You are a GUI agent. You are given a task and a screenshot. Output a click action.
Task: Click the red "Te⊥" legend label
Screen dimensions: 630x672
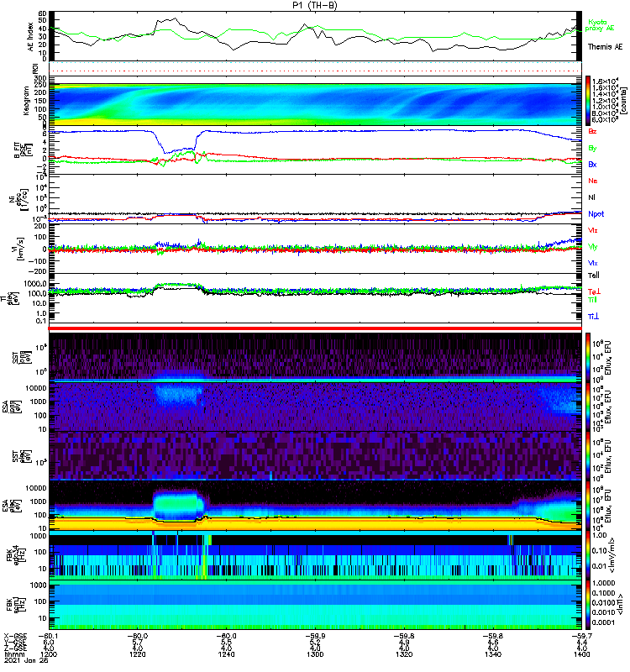coord(594,291)
